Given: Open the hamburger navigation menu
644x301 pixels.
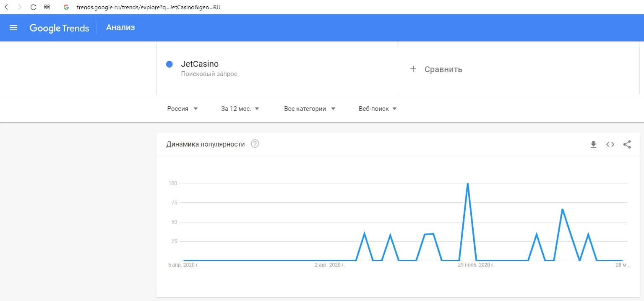Looking at the screenshot, I should (13, 28).
